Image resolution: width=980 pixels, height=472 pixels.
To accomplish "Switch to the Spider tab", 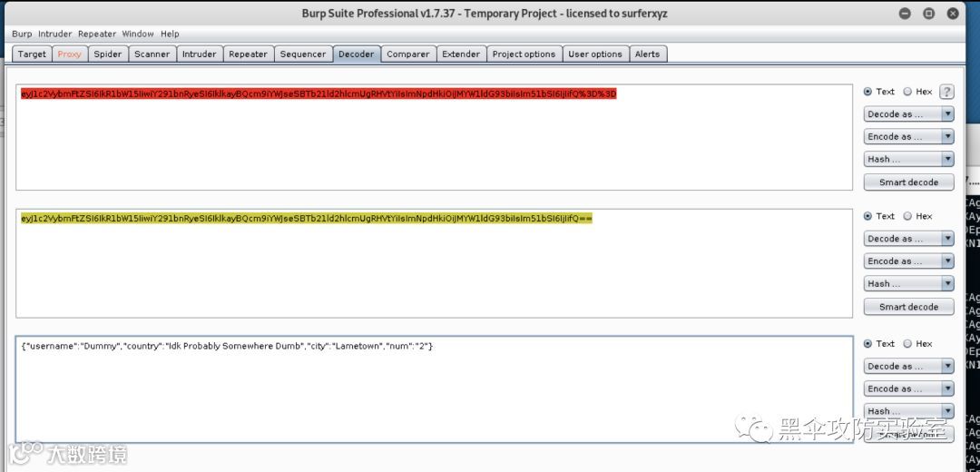I will click(107, 54).
